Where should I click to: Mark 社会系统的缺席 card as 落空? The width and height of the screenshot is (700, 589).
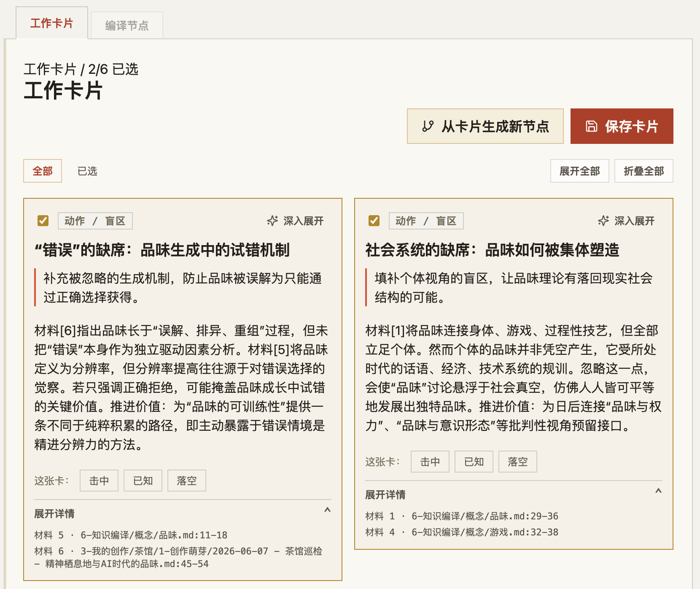coord(518,462)
